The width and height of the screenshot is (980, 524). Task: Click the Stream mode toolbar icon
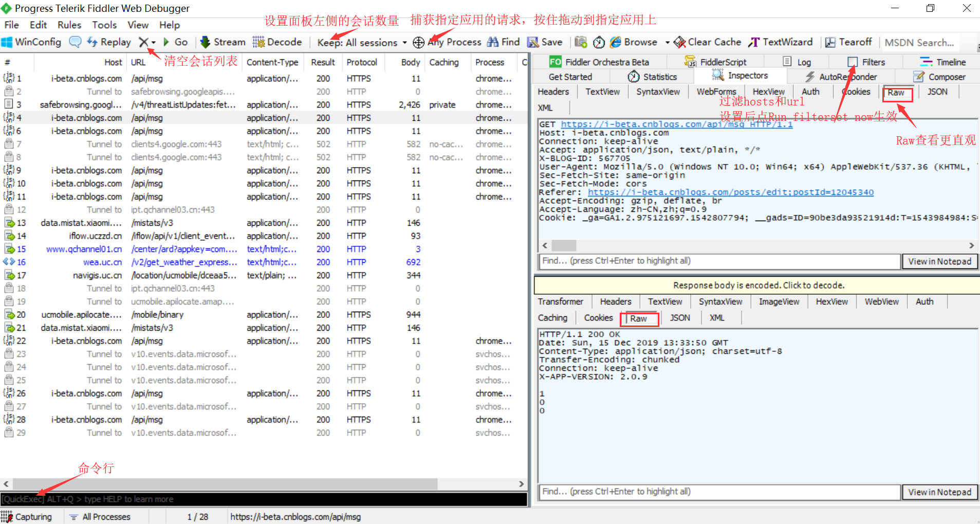205,42
